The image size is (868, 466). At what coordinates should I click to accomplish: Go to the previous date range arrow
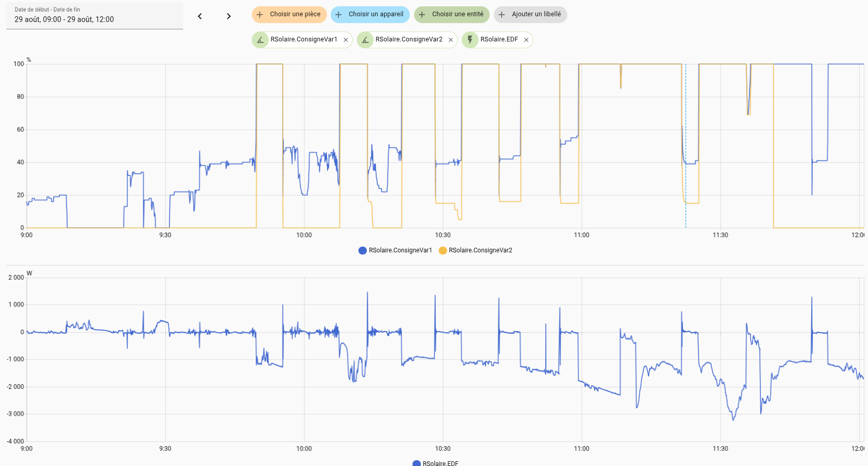pyautogui.click(x=200, y=16)
